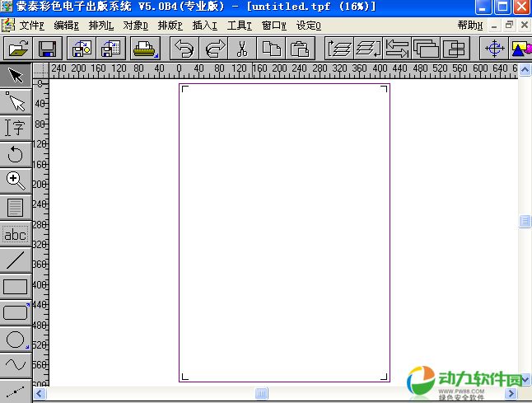Click the vertical scrollbar thumb
This screenshot has height=403, width=532.
(525, 221)
